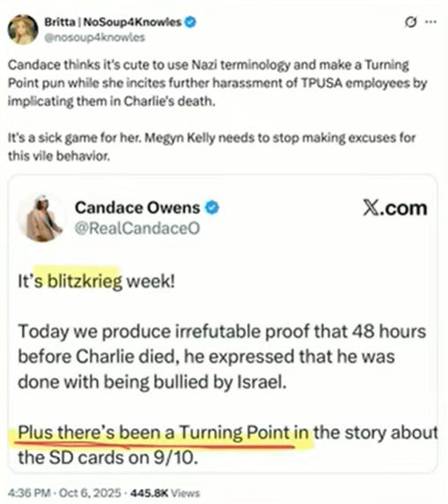The image size is (448, 504).
Task: Click the underlined Turning Point sentence
Action: 163,433
